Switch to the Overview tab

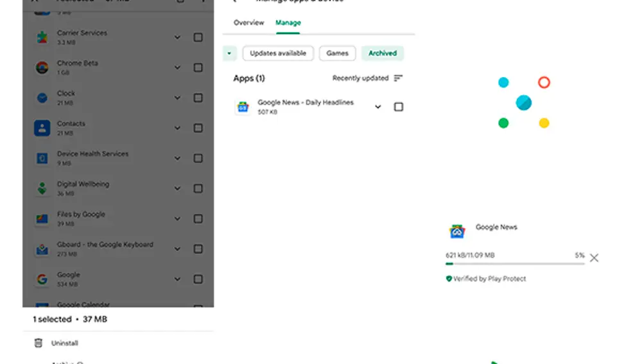tap(249, 22)
